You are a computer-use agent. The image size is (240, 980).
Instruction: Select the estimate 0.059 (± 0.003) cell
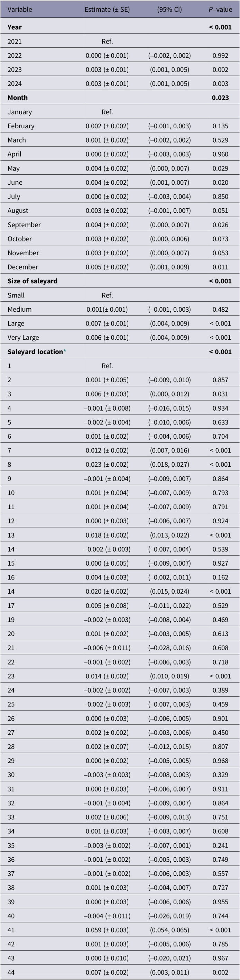(x=107, y=930)
